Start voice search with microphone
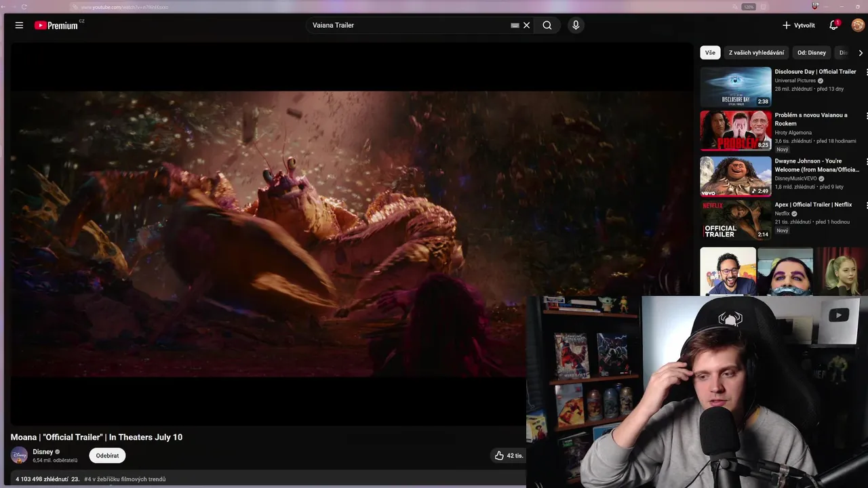This screenshot has width=868, height=488. click(x=576, y=25)
